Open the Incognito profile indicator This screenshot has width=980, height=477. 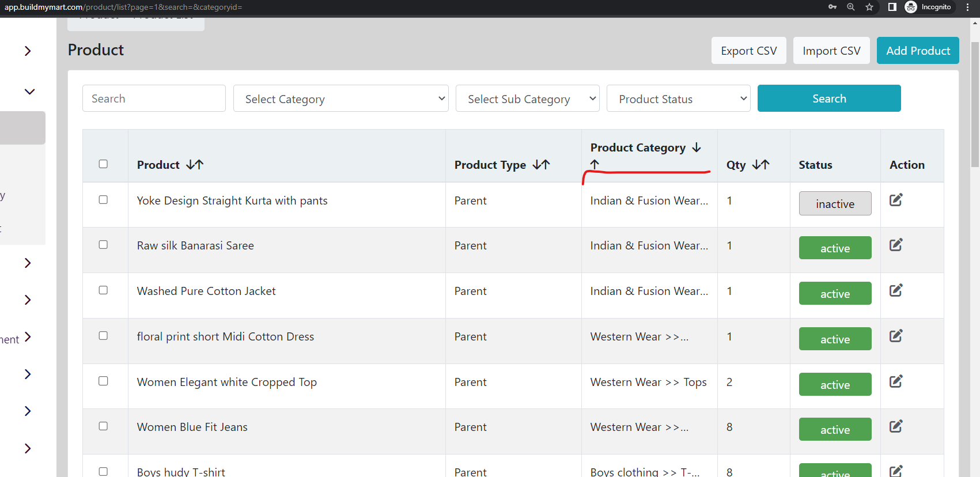click(928, 7)
